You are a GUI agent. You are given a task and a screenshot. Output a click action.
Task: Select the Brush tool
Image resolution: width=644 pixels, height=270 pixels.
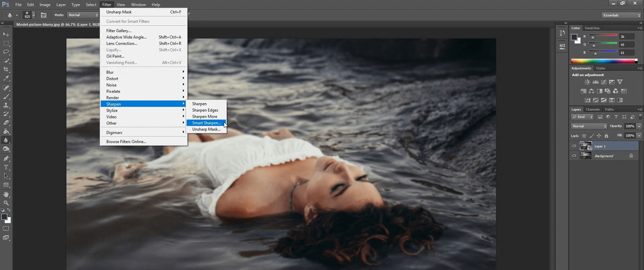tap(6, 96)
